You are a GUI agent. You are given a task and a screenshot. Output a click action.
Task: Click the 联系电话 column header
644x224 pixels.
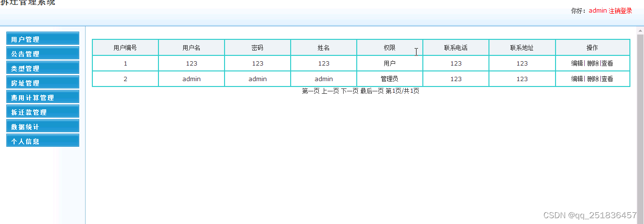[x=456, y=48]
